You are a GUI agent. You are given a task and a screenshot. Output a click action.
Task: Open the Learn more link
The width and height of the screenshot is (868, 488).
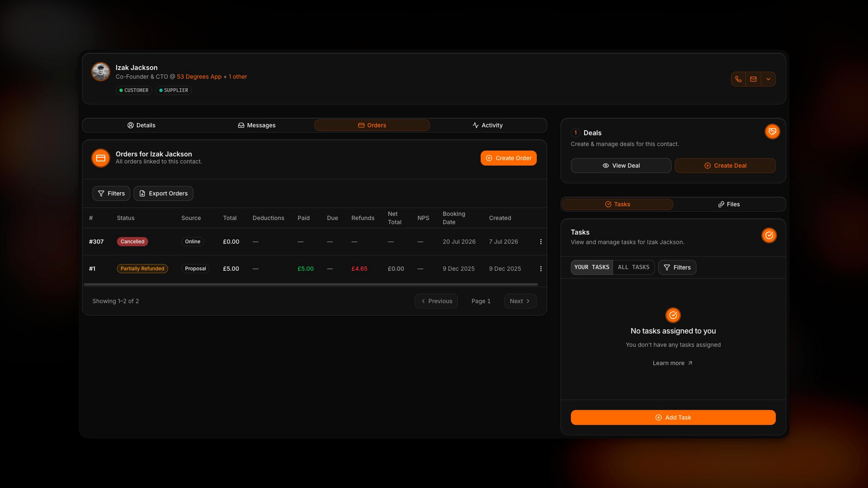click(672, 363)
